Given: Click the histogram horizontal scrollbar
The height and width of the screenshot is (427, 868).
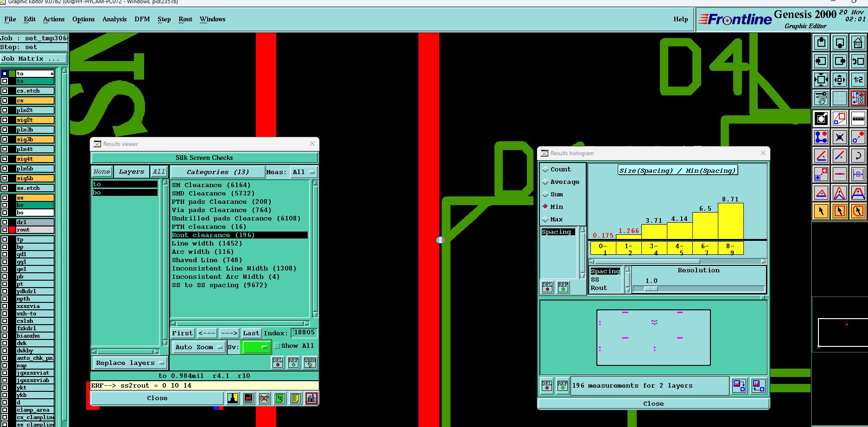Looking at the screenshot, I should point(677,262).
